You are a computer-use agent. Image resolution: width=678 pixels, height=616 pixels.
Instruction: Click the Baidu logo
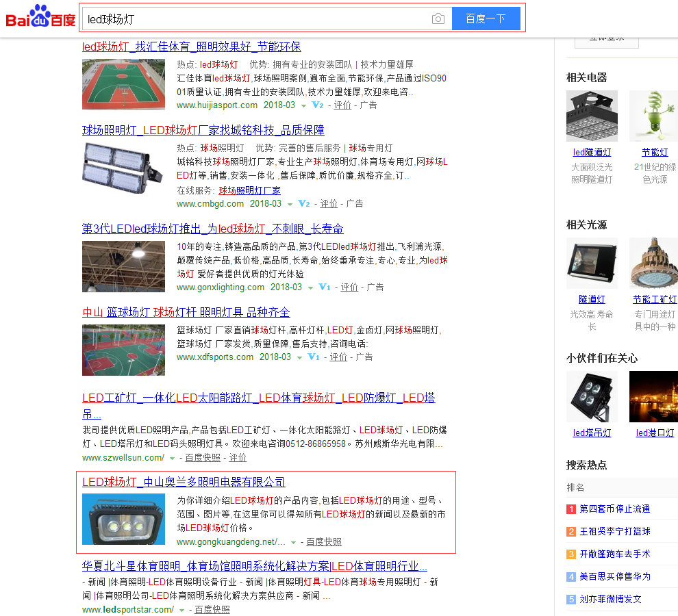[40, 17]
